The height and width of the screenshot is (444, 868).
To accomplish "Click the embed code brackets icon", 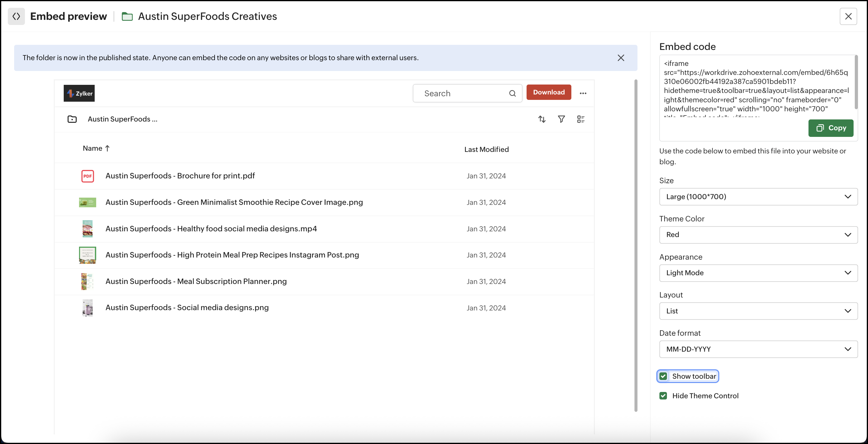I will tap(16, 16).
